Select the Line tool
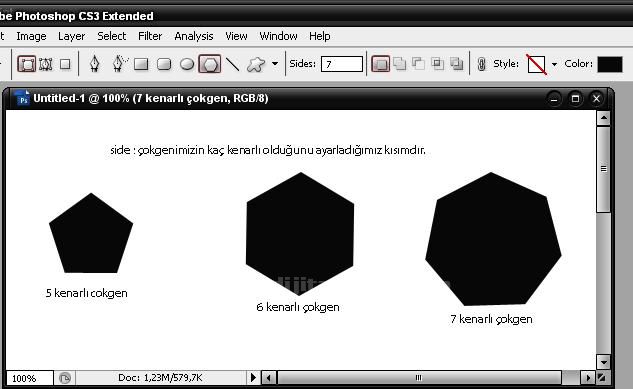 coord(233,64)
